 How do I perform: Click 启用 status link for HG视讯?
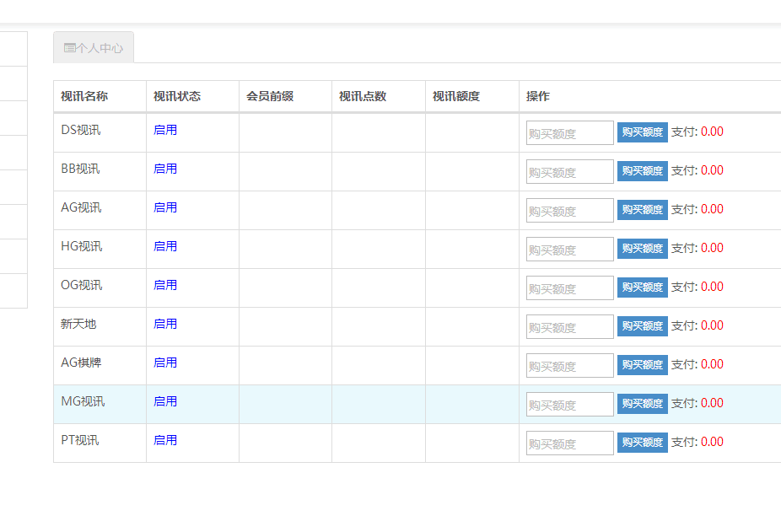[165, 246]
